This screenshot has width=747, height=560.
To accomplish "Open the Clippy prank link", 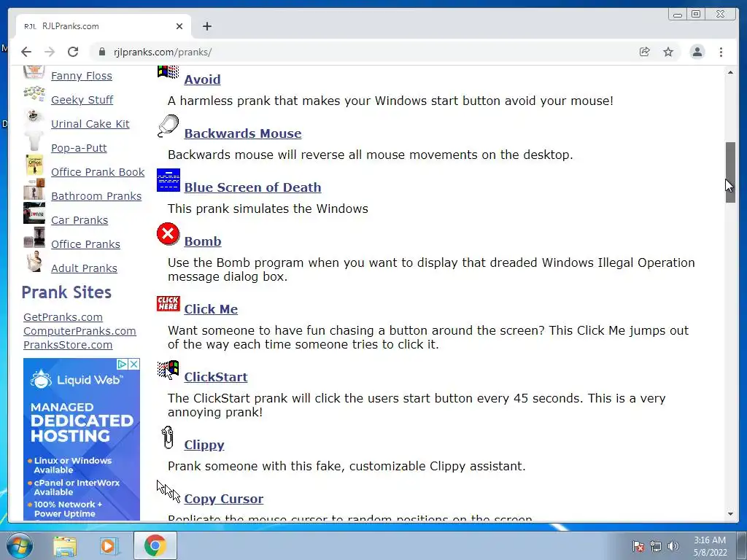I will click(204, 445).
